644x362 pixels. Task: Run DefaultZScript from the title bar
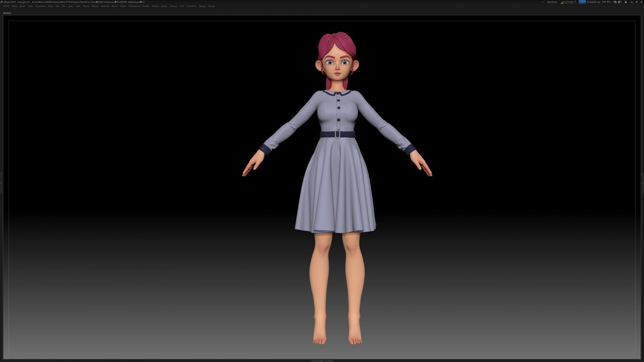coord(593,2)
